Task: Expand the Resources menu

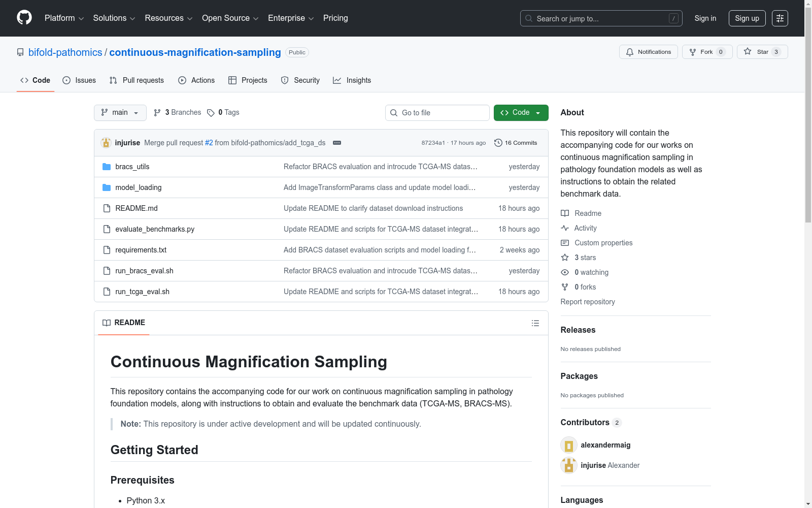Action: 168,18
